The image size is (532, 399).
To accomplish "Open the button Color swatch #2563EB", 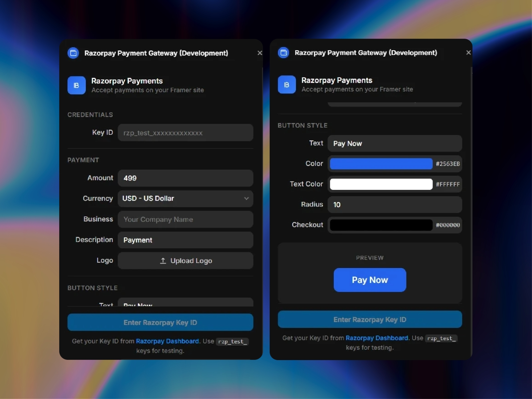I will pos(380,164).
